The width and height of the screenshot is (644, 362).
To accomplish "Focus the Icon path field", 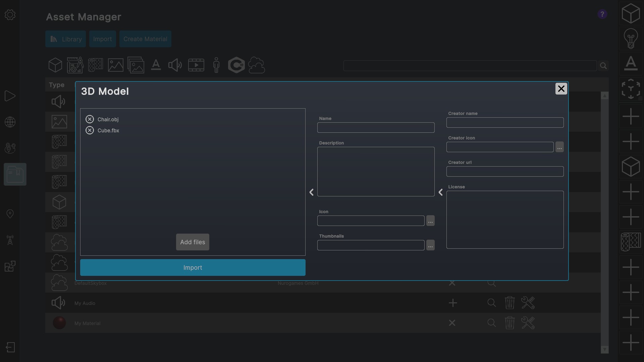I will [371, 221].
